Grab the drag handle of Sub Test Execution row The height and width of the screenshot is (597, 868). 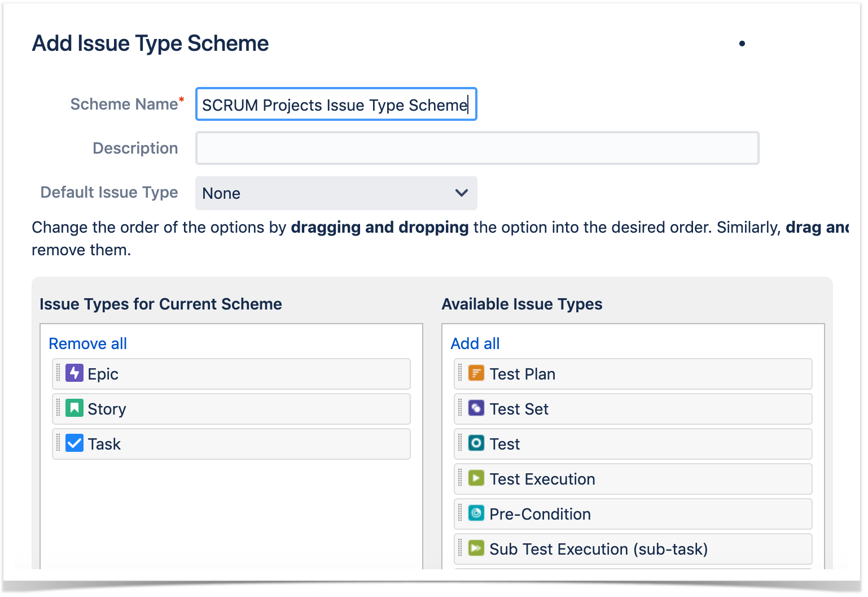(460, 548)
